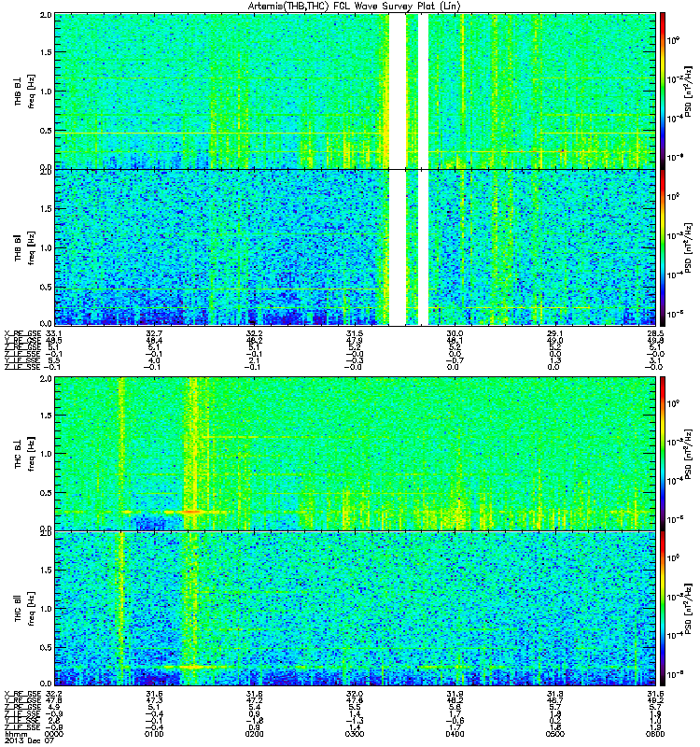Click the '0100' time tick label

[154, 734]
